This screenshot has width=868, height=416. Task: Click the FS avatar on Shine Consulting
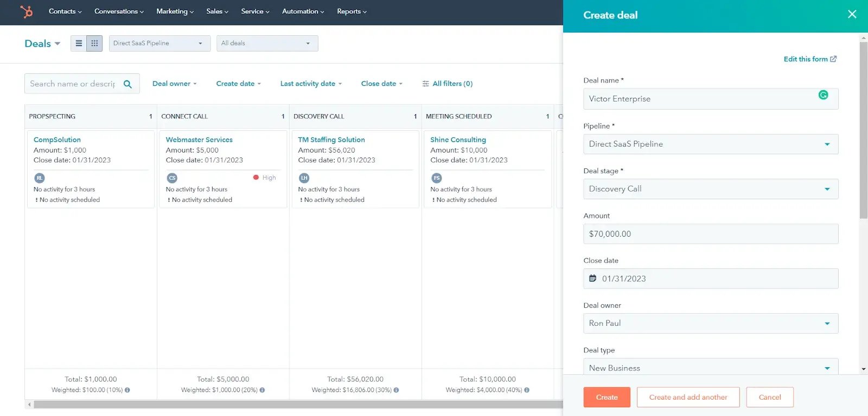[x=437, y=178]
